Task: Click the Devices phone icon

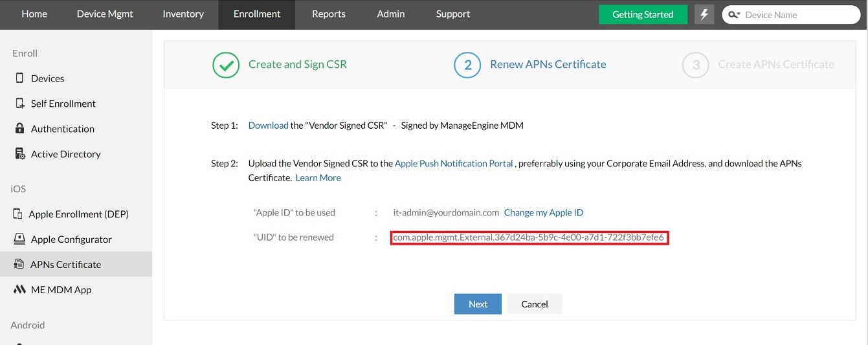Action: pyautogui.click(x=19, y=78)
